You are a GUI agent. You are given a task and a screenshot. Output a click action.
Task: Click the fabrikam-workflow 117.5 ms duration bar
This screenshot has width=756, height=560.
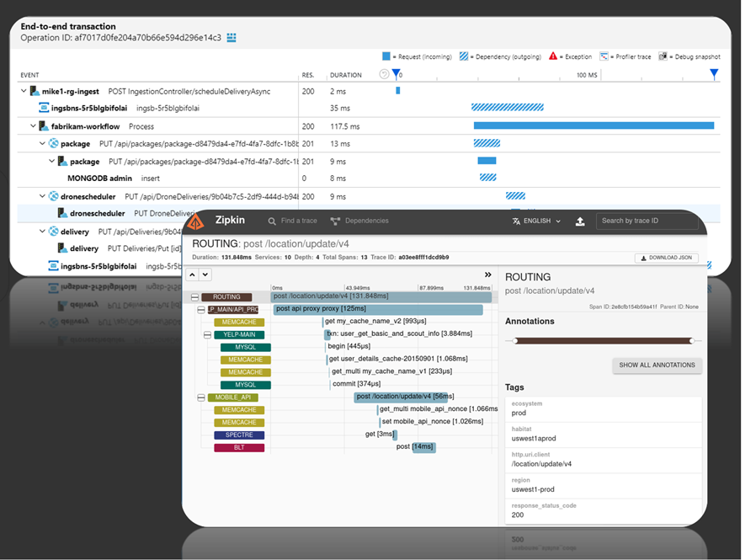tap(594, 125)
